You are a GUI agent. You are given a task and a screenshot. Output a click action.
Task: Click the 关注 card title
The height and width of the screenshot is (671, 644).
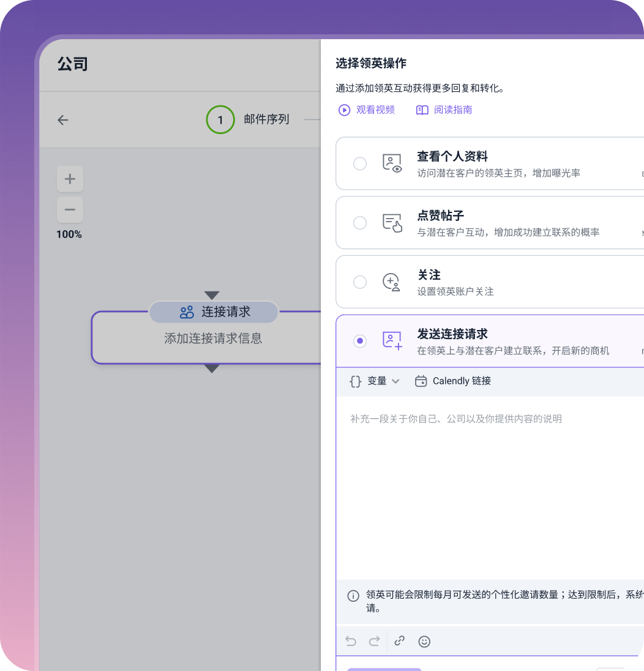coord(429,275)
